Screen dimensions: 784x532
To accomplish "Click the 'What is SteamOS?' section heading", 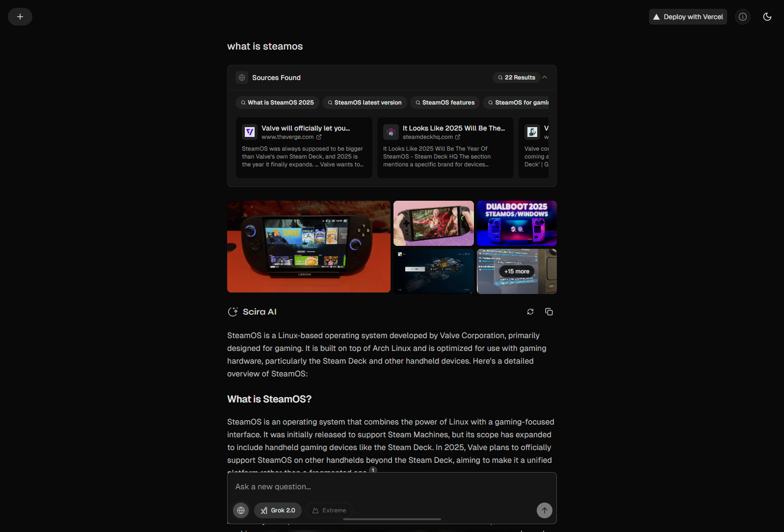I will 269,399.
